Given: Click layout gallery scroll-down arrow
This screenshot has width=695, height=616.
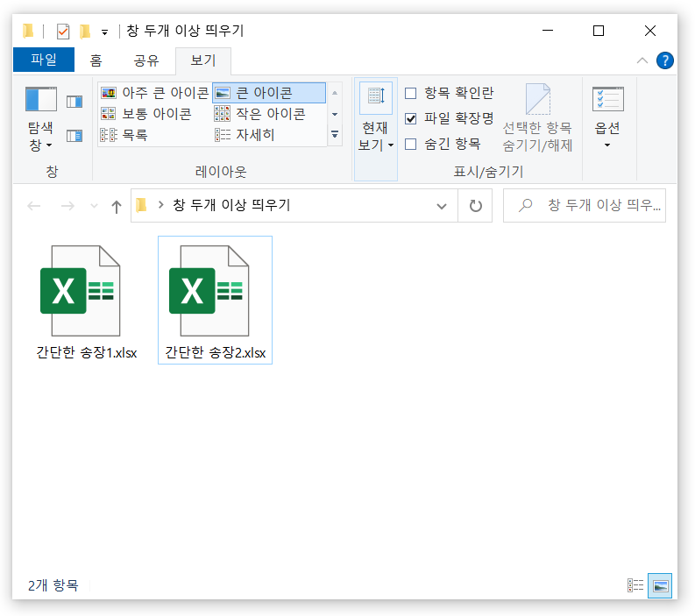Looking at the screenshot, I should (x=335, y=114).
